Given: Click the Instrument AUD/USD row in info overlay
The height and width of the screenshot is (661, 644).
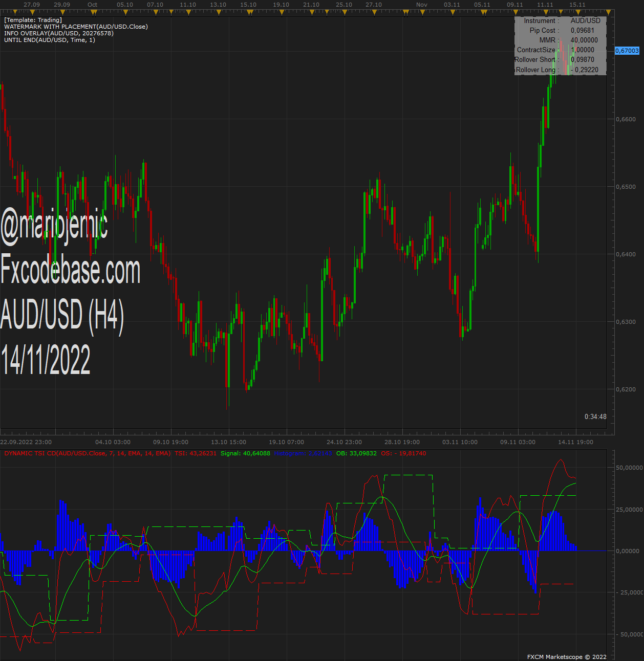Looking at the screenshot, I should coord(561,20).
